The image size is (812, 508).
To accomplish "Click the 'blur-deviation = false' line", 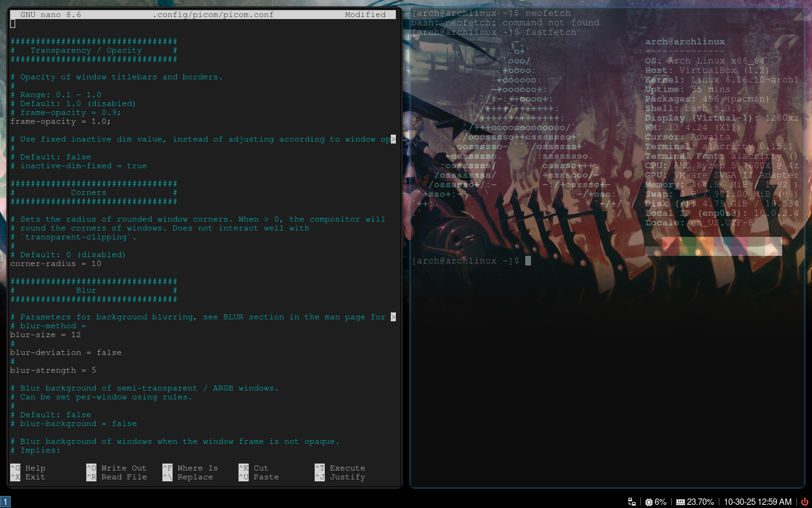I will pyautogui.click(x=66, y=352).
